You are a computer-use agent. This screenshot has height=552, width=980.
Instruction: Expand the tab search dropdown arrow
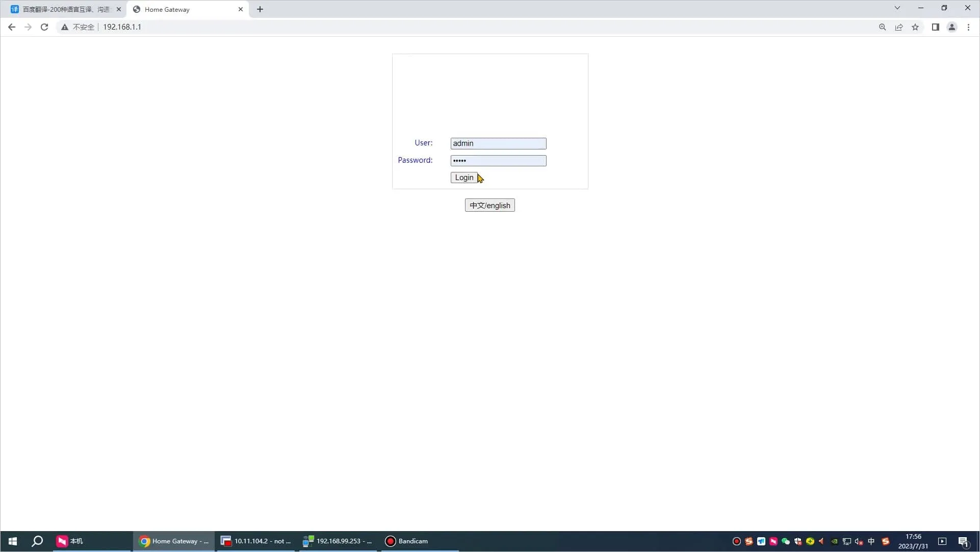click(897, 8)
